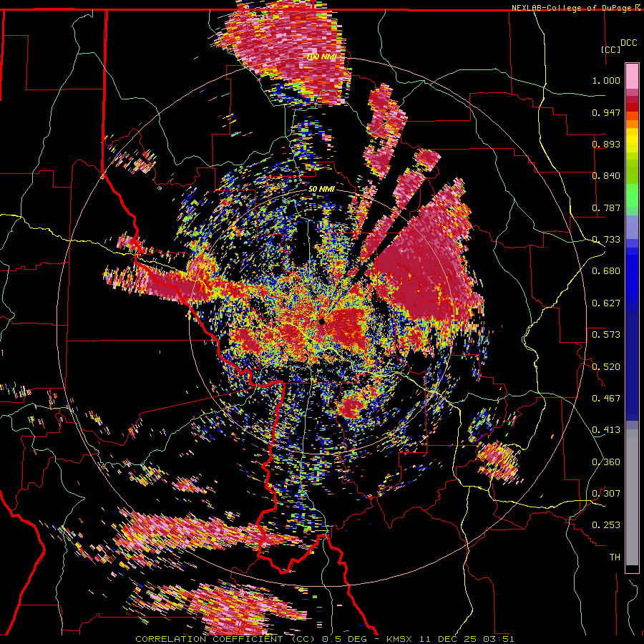
Task: Select the 0.467 scale value
Action: pyautogui.click(x=606, y=398)
